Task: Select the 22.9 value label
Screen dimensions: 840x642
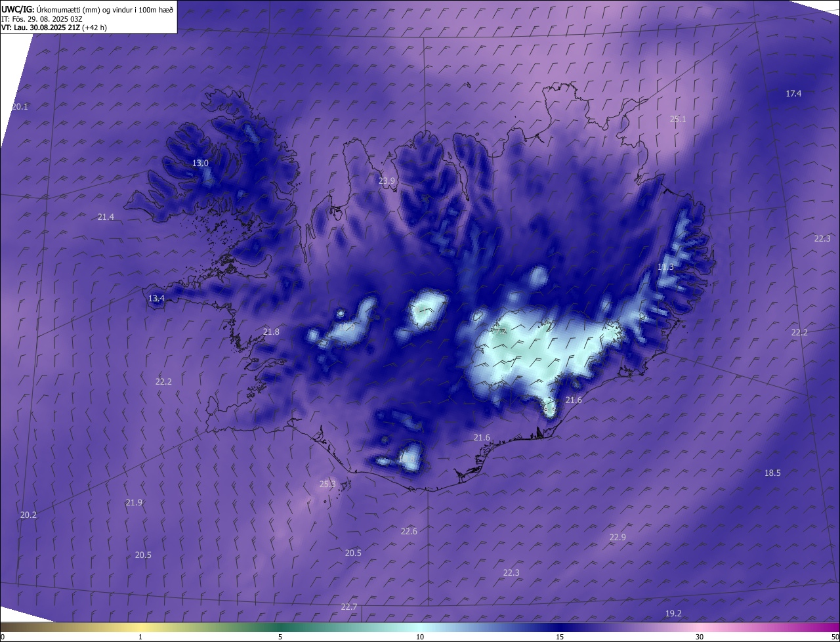Action: [618, 537]
